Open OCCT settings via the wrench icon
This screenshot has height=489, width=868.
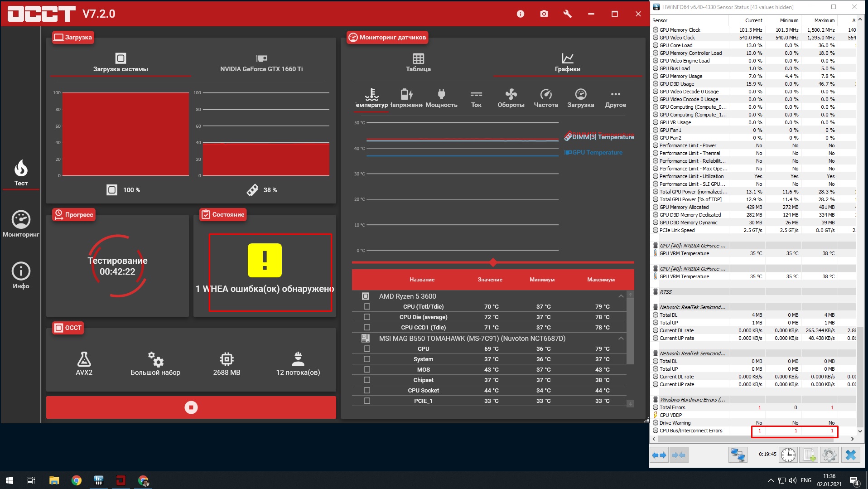(x=568, y=14)
